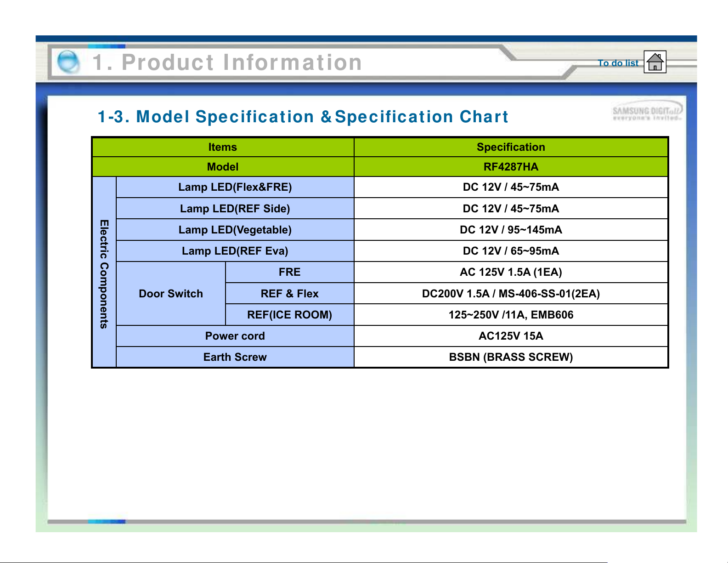Click the vertical 'Electric Components' label

pyautogui.click(x=104, y=274)
